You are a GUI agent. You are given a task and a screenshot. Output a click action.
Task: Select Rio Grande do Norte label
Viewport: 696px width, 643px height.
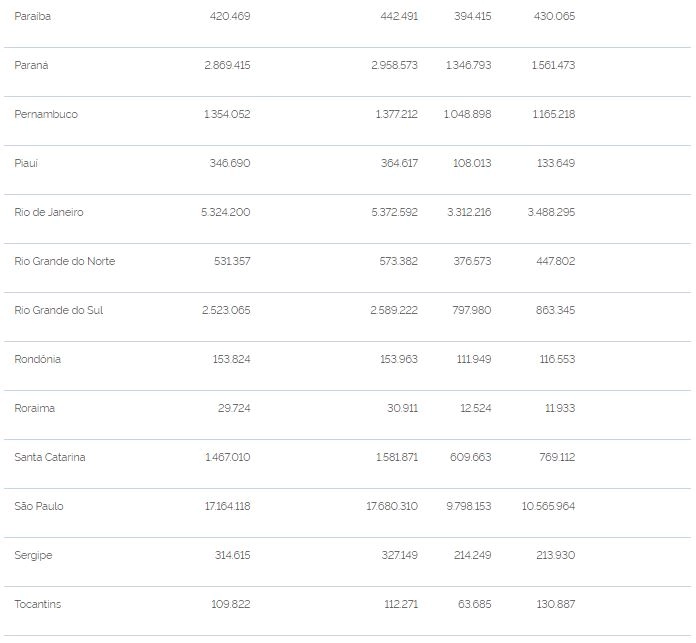coord(64,261)
